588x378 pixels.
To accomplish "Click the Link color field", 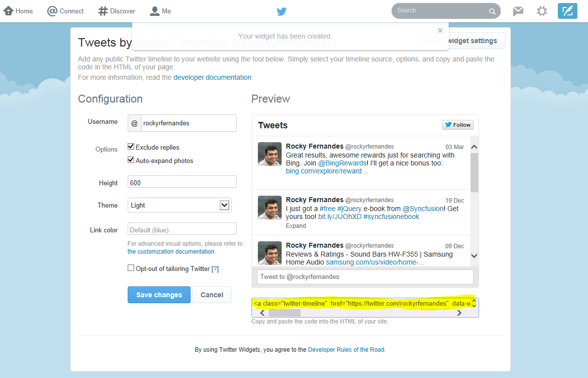I will click(182, 229).
